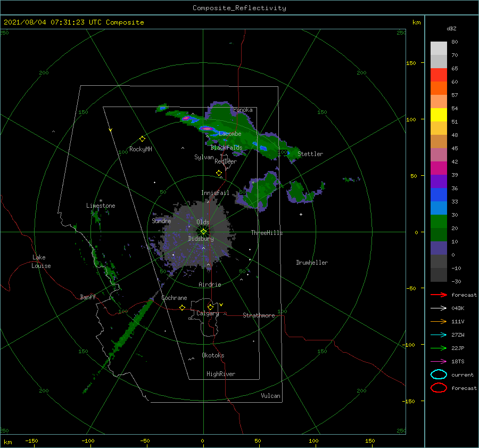Click the yellow diamond marker below Cochrane
This screenshot has width=479, height=448.
click(182, 308)
